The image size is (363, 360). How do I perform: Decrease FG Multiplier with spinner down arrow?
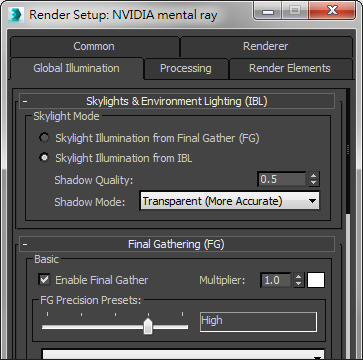tap(299, 284)
